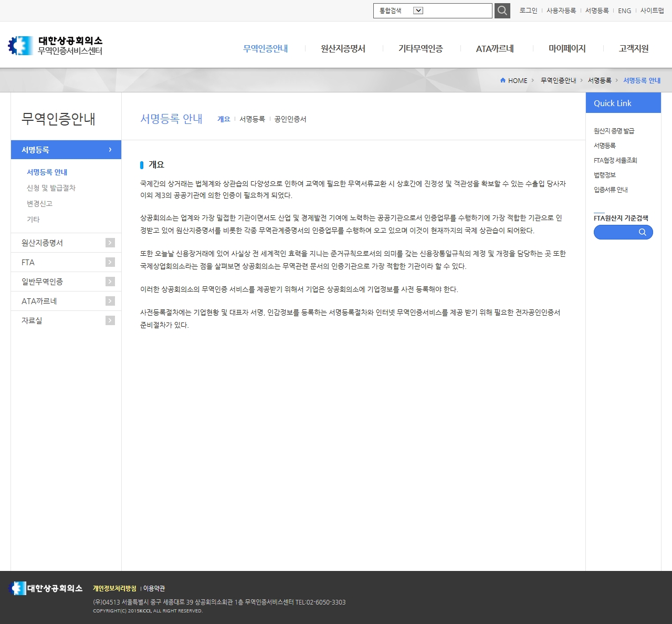This screenshot has width=672, height=624.
Task: Click the 대한상공회의소 header logo
Action: [x=55, y=46]
